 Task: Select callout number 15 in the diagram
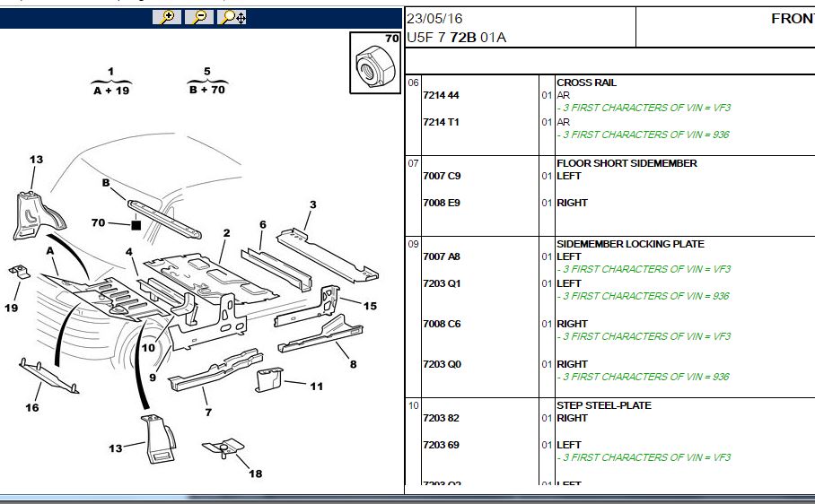(x=370, y=306)
